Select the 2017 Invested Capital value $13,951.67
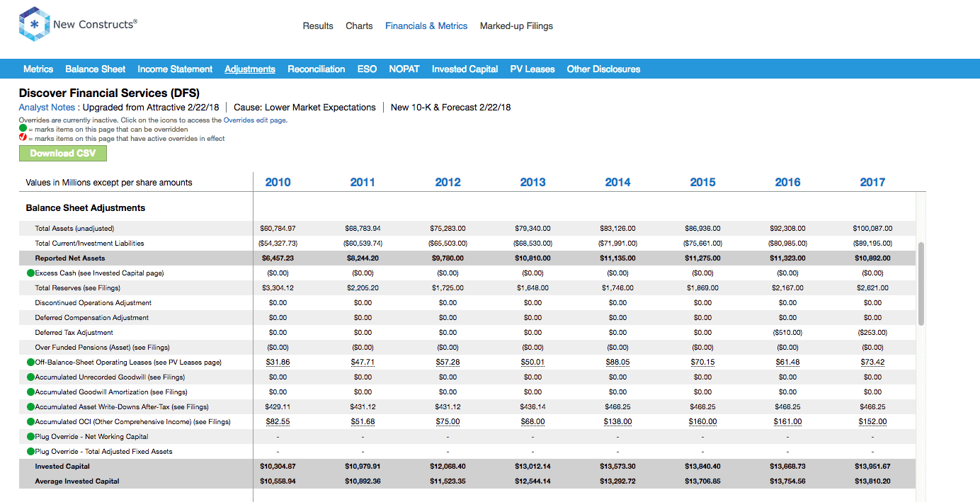This screenshot has height=502, width=980. coord(872,466)
